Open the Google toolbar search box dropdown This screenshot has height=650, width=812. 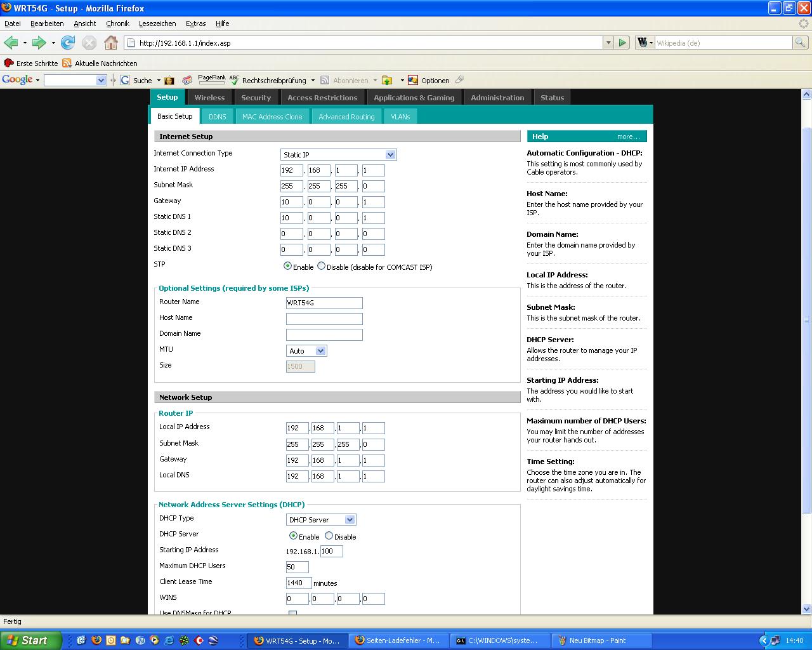pyautogui.click(x=101, y=80)
